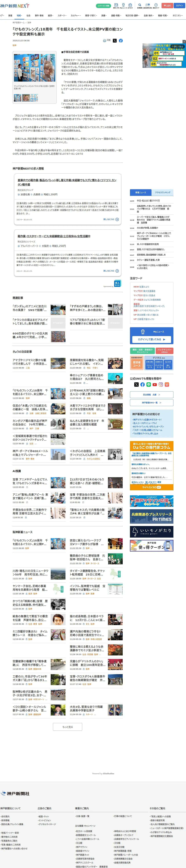Share the article on X
This screenshot has width=186, height=868.
pos(115,41)
